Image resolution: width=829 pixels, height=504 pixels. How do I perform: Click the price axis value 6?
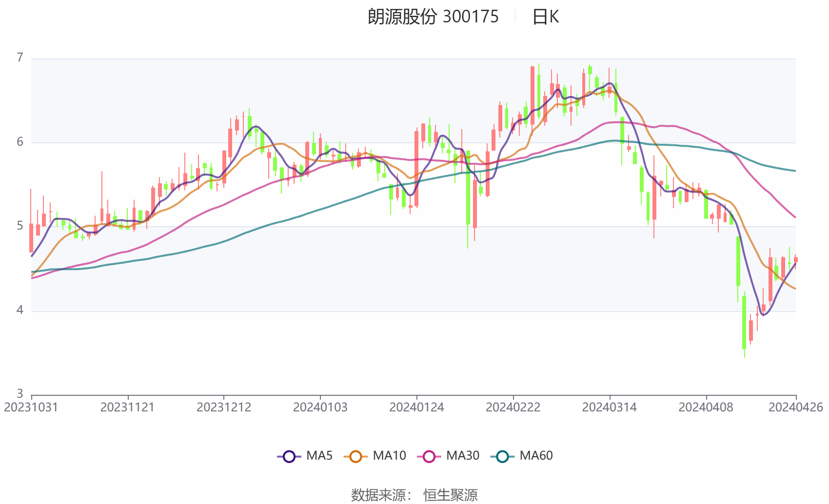coord(20,142)
